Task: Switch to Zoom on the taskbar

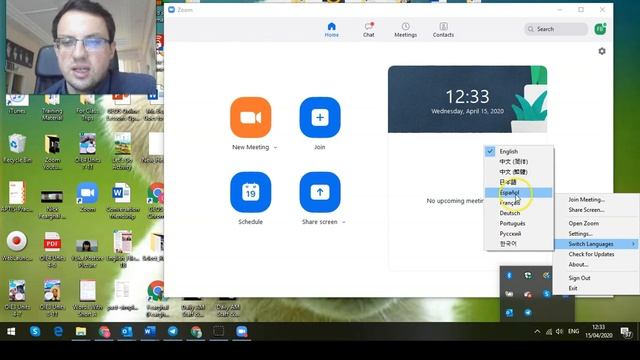Action: tap(242, 331)
